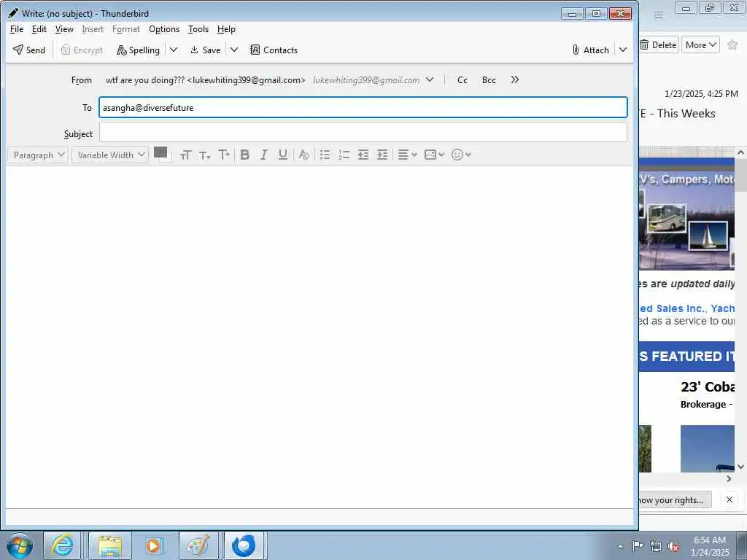This screenshot has height=560, width=747.
Task: Open Windows Media Player from taskbar
Action: [x=153, y=545]
